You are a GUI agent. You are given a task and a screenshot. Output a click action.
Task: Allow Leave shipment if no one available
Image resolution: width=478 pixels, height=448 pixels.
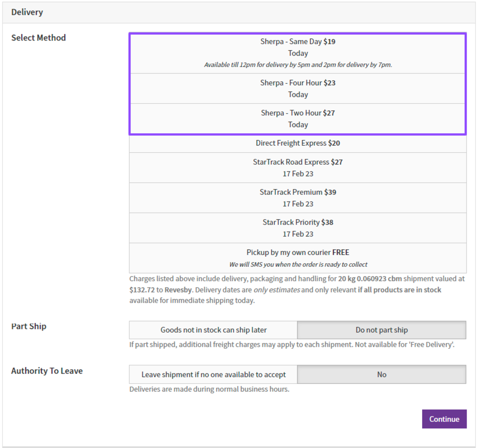coord(213,374)
